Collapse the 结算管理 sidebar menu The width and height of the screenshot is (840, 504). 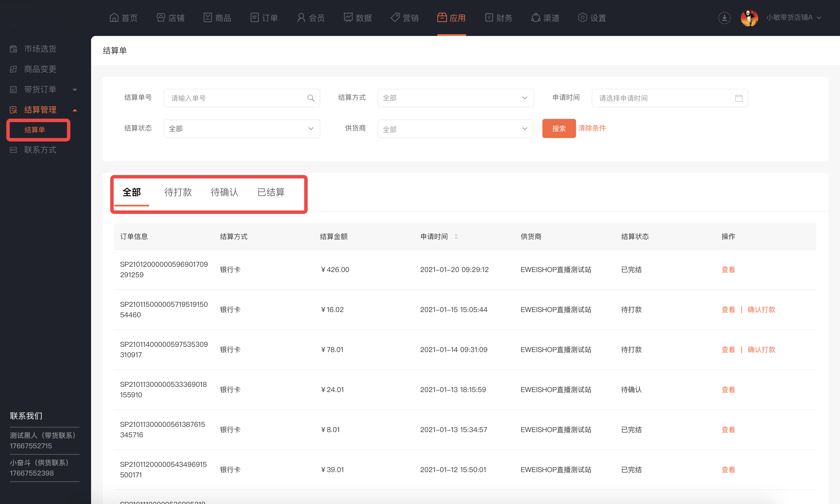[75, 110]
